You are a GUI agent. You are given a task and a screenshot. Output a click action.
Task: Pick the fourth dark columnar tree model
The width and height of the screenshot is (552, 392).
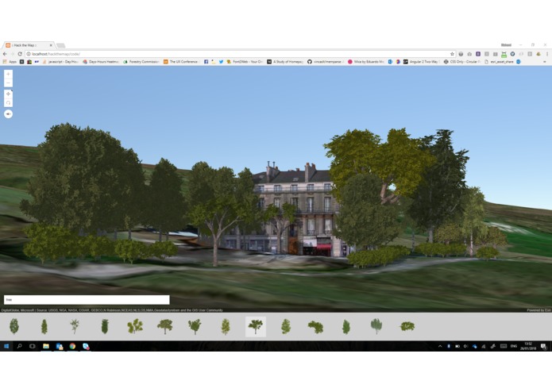click(x=105, y=326)
